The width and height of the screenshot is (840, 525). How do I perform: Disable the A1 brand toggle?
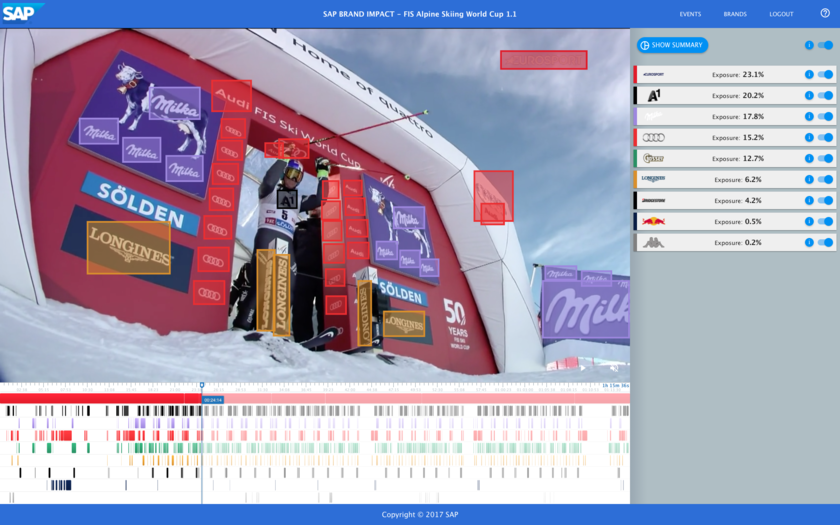coord(825,95)
